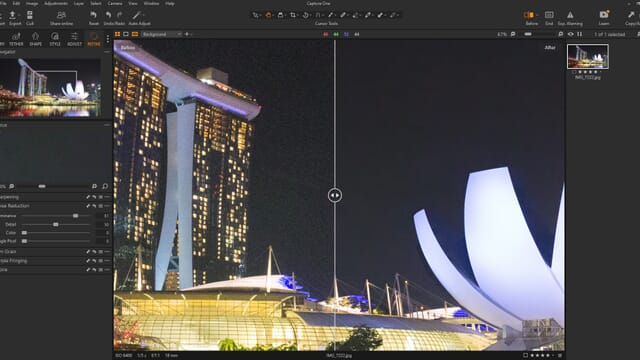
Task: Open the Learn panel icon
Action: [x=604, y=15]
